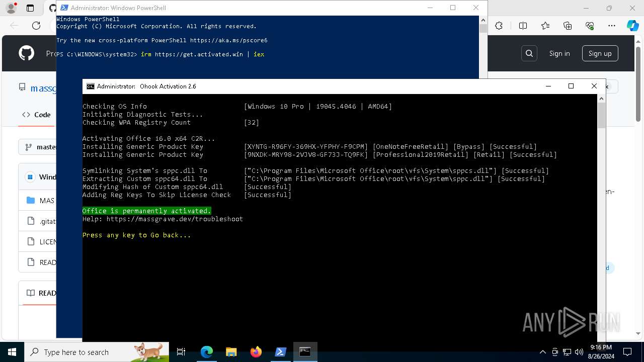This screenshot has width=644, height=362.
Task: Open the taskbar clock showing 9:16 PM
Action: [600, 352]
